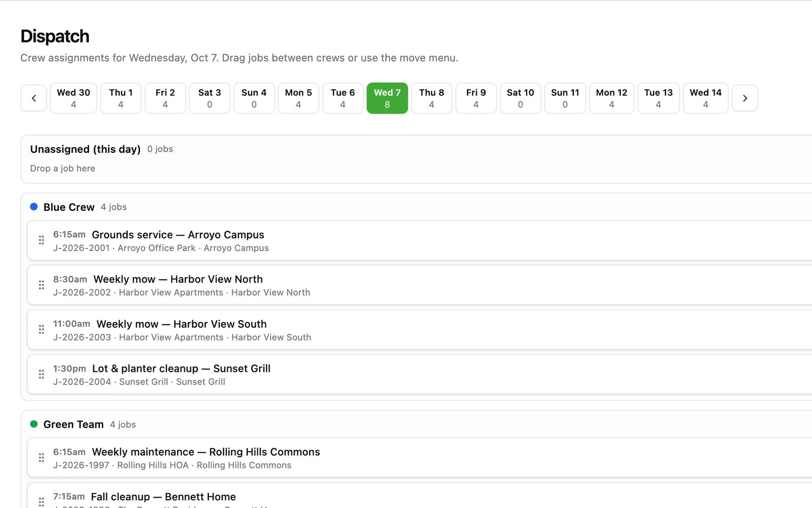Image resolution: width=812 pixels, height=508 pixels.
Task: Open job Weekly mow — Harbor View South
Action: 182,324
